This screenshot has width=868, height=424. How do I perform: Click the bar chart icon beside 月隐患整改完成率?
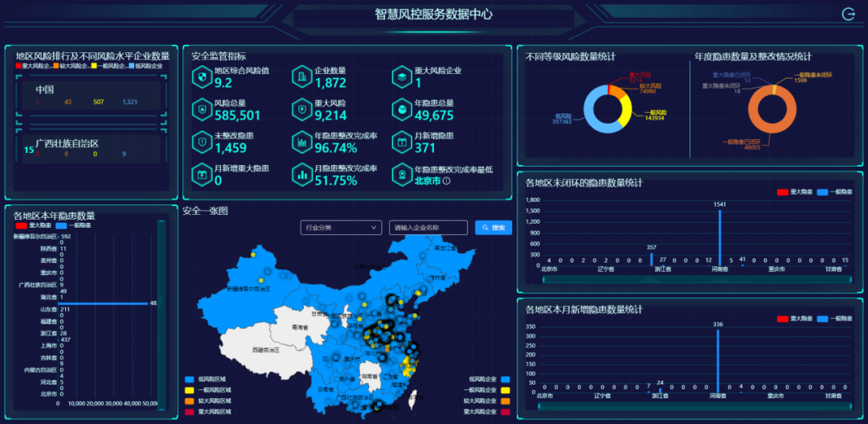coord(301,175)
